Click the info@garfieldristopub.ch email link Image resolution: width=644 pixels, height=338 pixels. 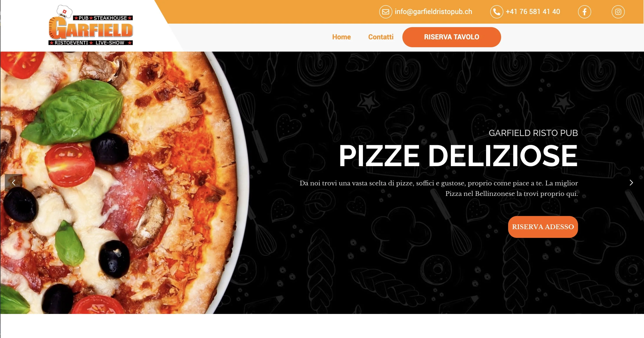[433, 12]
